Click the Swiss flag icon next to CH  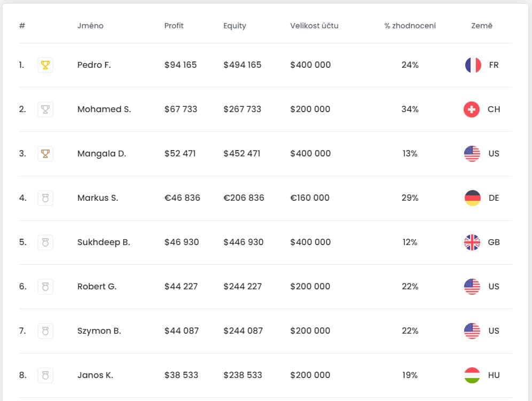coord(472,109)
